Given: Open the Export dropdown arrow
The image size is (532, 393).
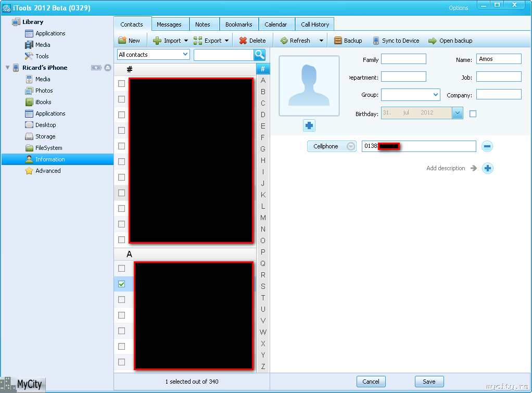Looking at the screenshot, I should point(226,41).
